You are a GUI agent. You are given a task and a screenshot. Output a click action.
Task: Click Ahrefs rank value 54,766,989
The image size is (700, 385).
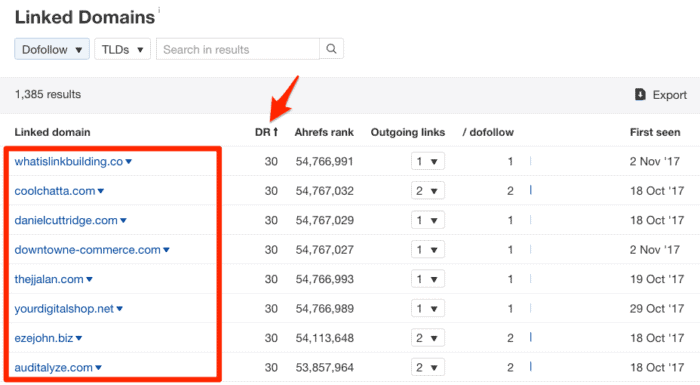(x=325, y=309)
